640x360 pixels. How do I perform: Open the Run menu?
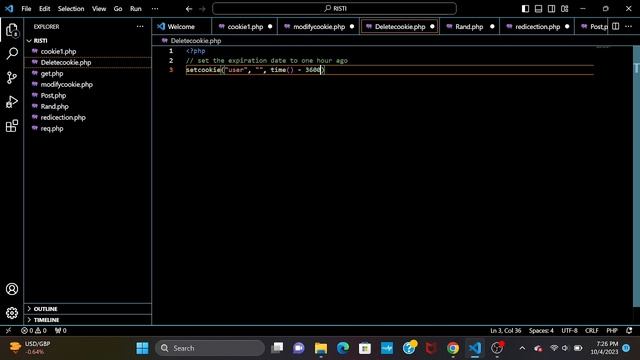coord(136,9)
